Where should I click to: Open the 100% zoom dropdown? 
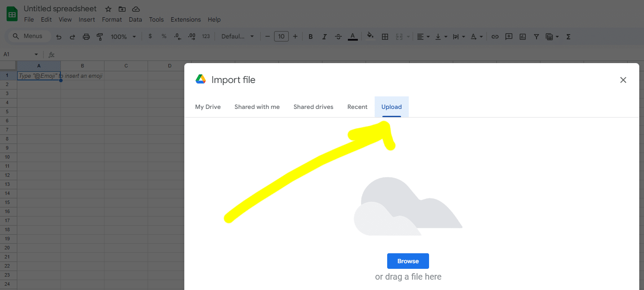[x=123, y=37]
